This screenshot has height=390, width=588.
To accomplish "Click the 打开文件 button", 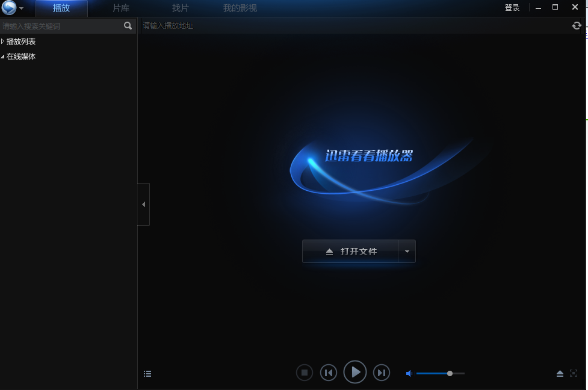I will pyautogui.click(x=350, y=252).
